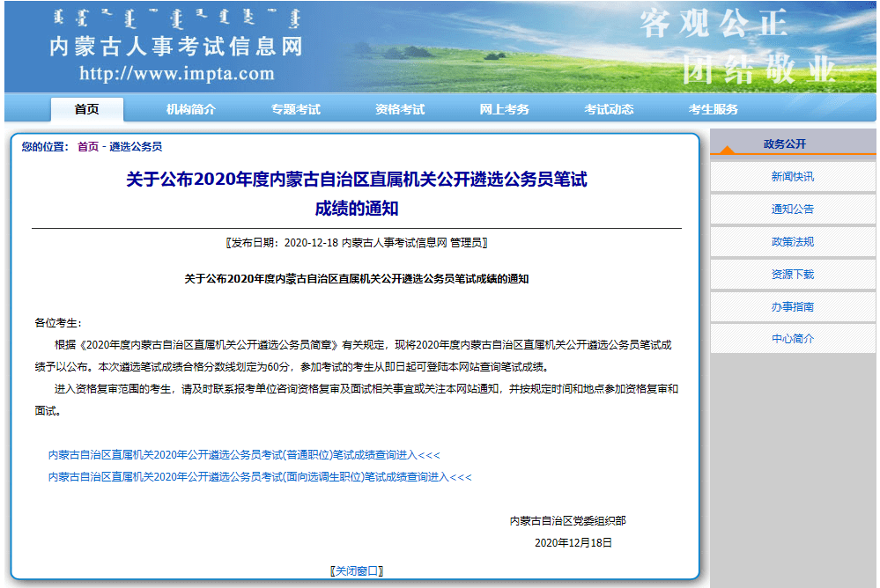Image resolution: width=880 pixels, height=588 pixels.
Task: Open 资源下载 in the sidebar
Action: (793, 275)
